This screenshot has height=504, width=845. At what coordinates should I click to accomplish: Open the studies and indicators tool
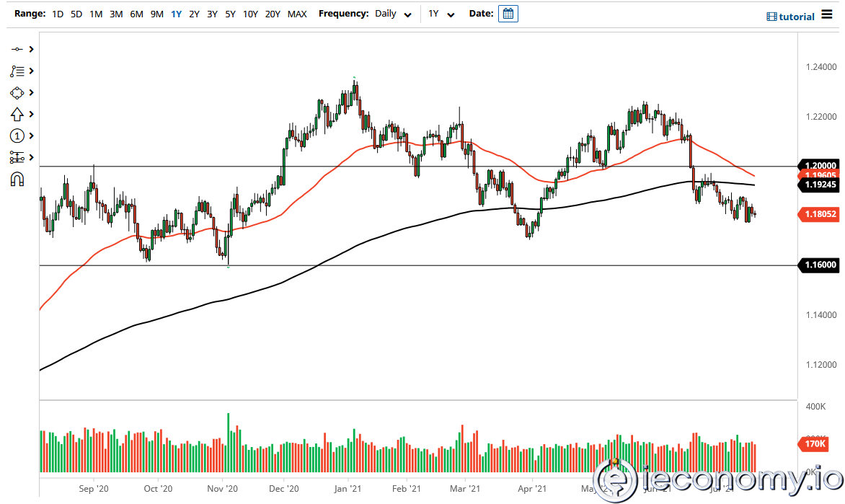(16, 71)
